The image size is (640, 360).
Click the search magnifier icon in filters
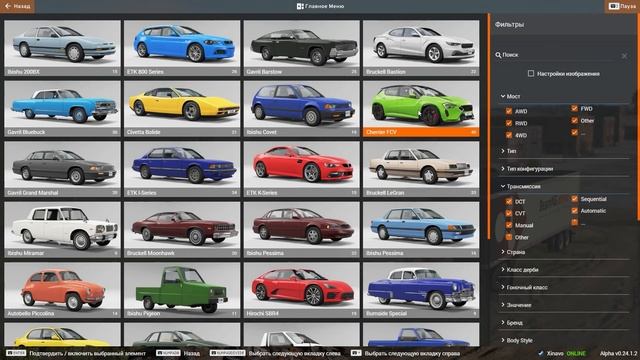[498, 55]
